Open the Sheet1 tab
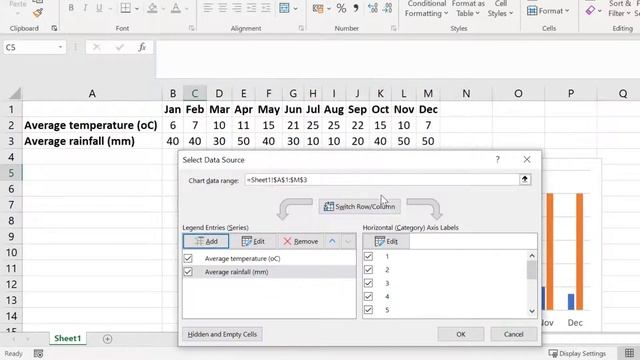640x360 pixels. [68, 338]
